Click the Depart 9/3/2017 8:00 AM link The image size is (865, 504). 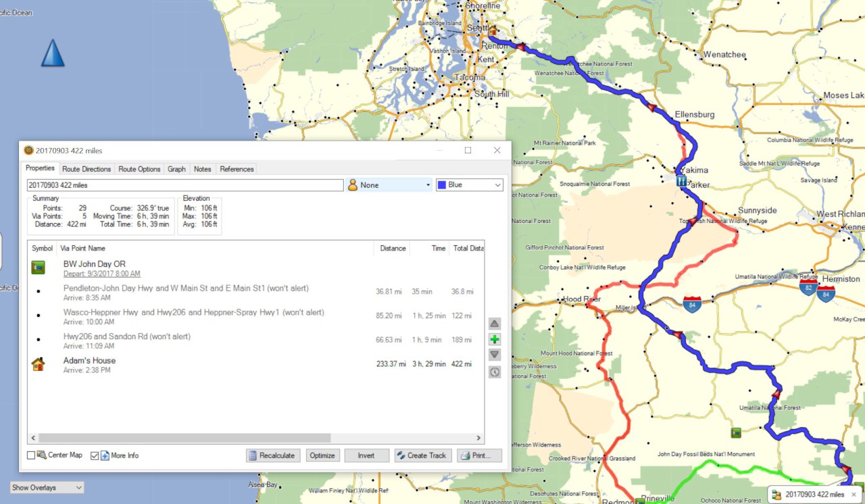click(x=101, y=274)
